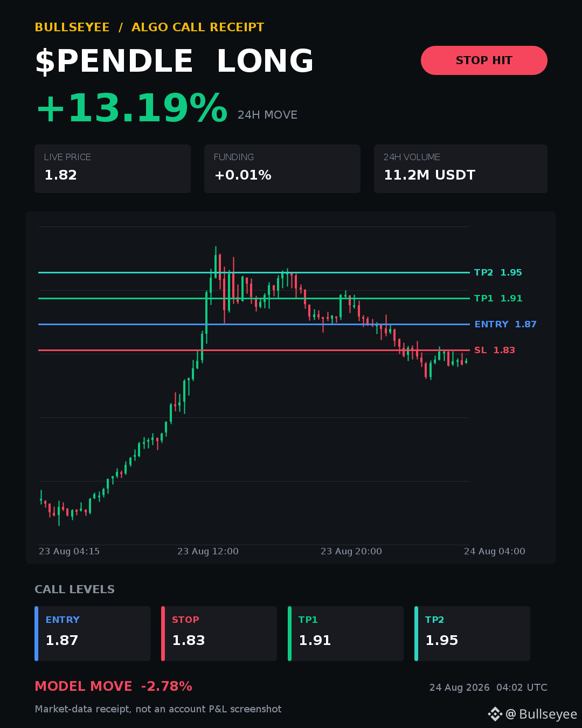Screen dimensions: 582x728
Task: Click the +13.19% move figure
Action: (x=131, y=108)
